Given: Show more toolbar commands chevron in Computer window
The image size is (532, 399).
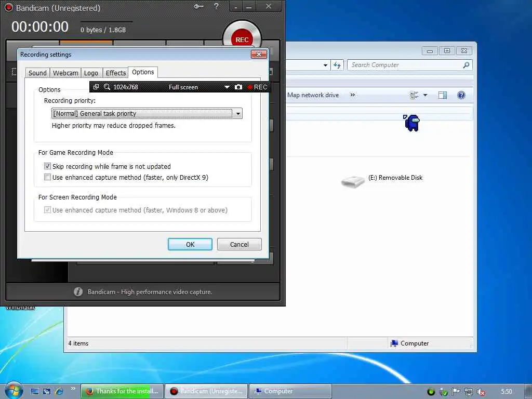Looking at the screenshot, I should [x=353, y=95].
